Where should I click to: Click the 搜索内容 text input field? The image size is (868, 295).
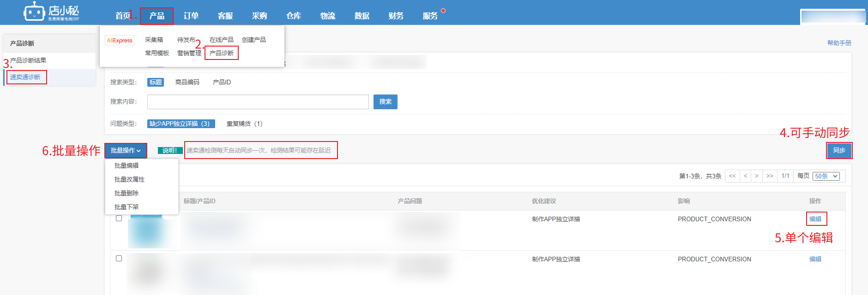(x=258, y=102)
